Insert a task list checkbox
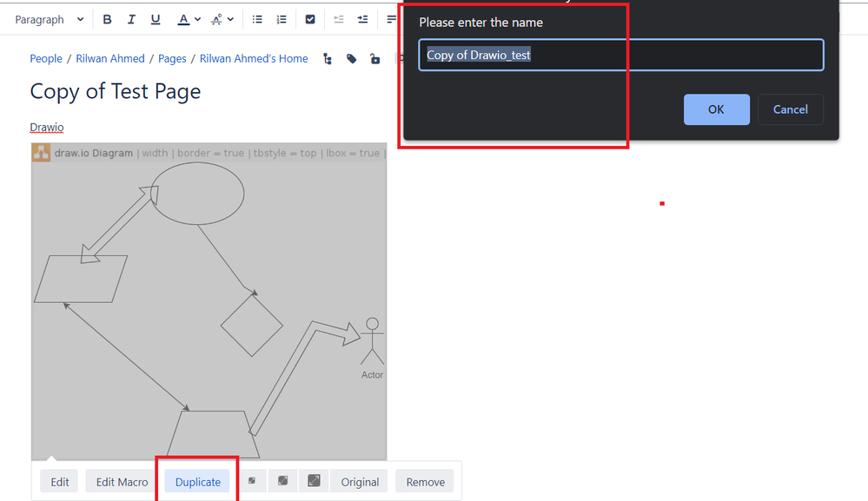This screenshot has height=501, width=868. (310, 19)
